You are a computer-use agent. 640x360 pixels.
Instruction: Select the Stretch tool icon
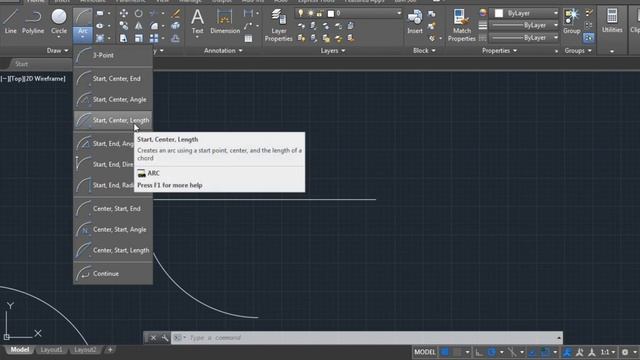(123, 38)
